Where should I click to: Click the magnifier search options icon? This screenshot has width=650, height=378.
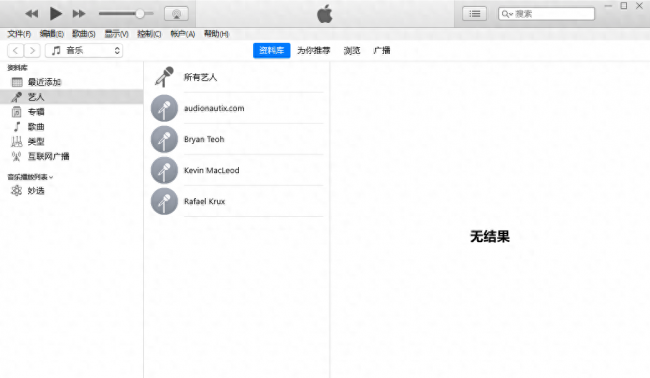(x=507, y=14)
